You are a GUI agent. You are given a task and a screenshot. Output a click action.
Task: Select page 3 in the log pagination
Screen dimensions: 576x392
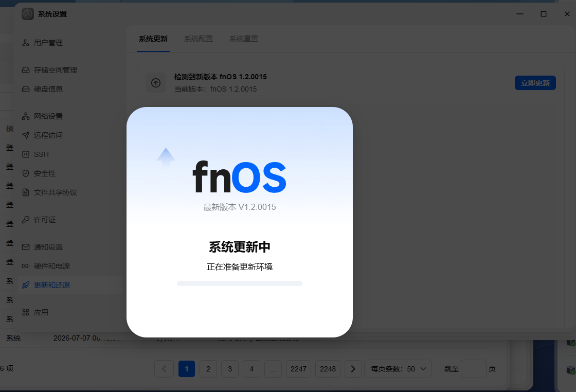pyautogui.click(x=230, y=369)
